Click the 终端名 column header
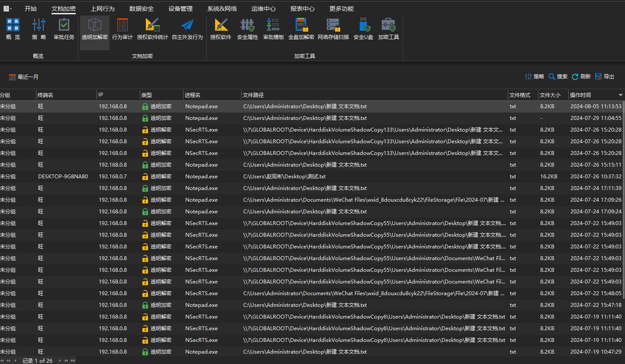 coord(66,95)
